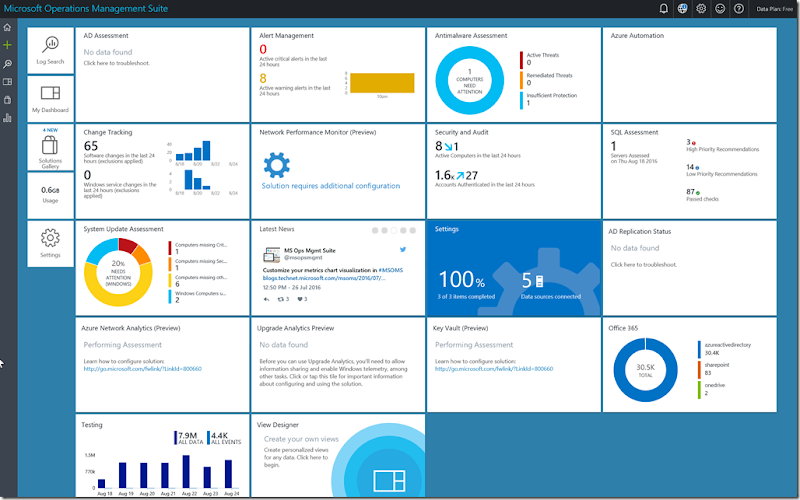Screen dimensions: 800x500
Task: Click the green plus icon in sidebar
Action: (x=7, y=45)
